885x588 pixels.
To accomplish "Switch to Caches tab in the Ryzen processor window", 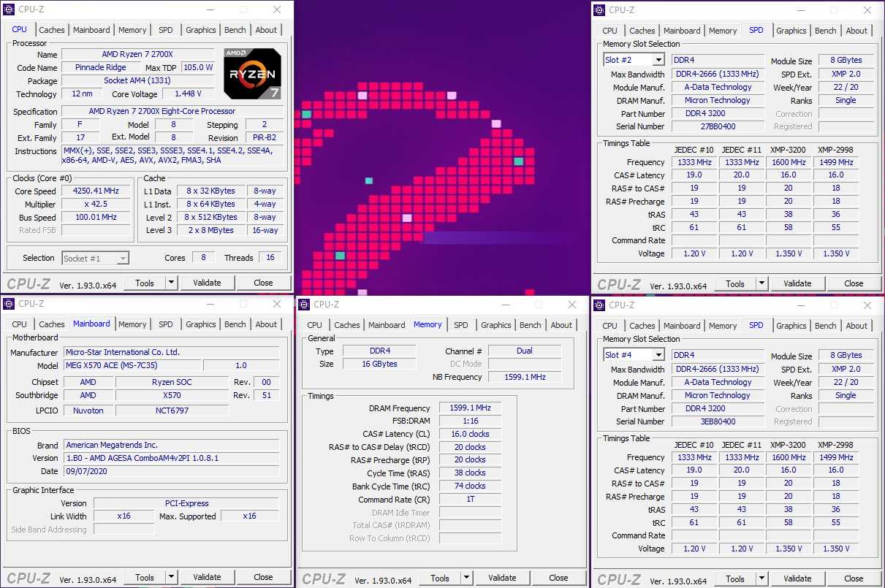I will click(52, 30).
